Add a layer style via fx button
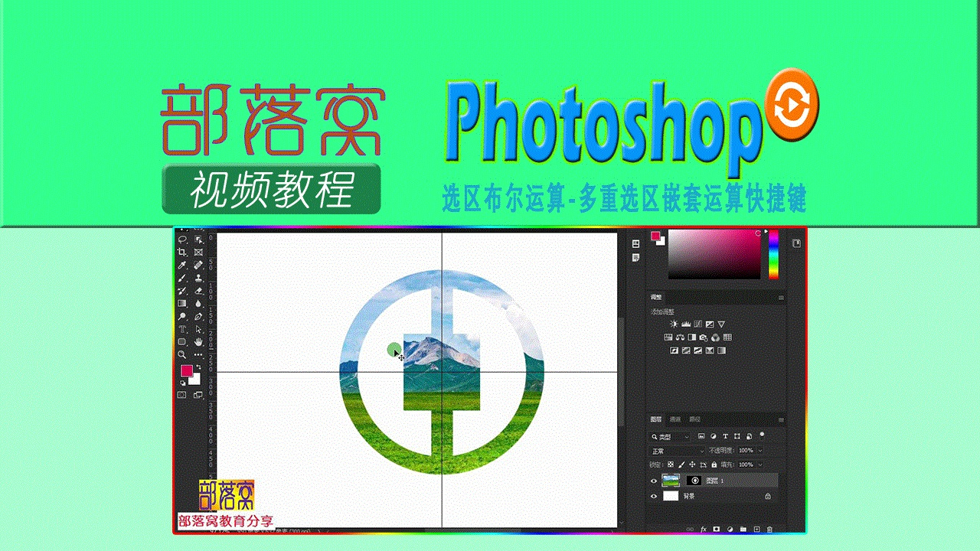980x551 pixels. point(704,530)
